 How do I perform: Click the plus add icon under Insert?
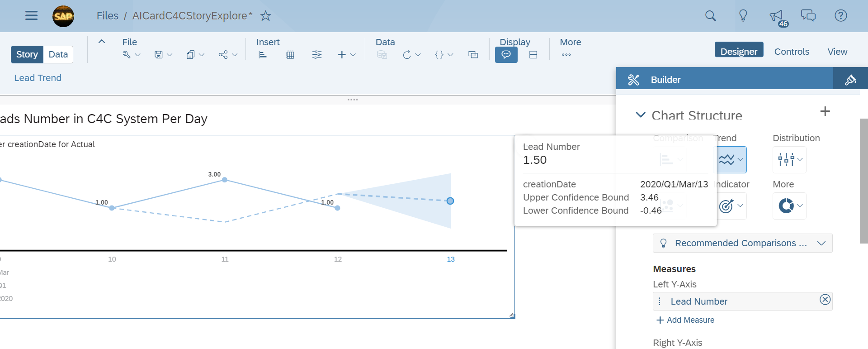pyautogui.click(x=342, y=55)
